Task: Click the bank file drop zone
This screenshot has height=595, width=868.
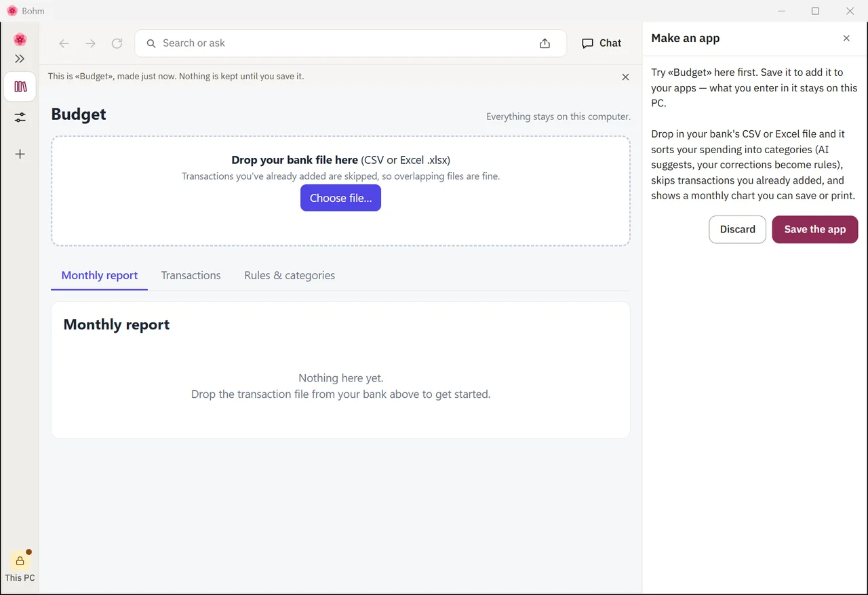Action: tap(340, 191)
